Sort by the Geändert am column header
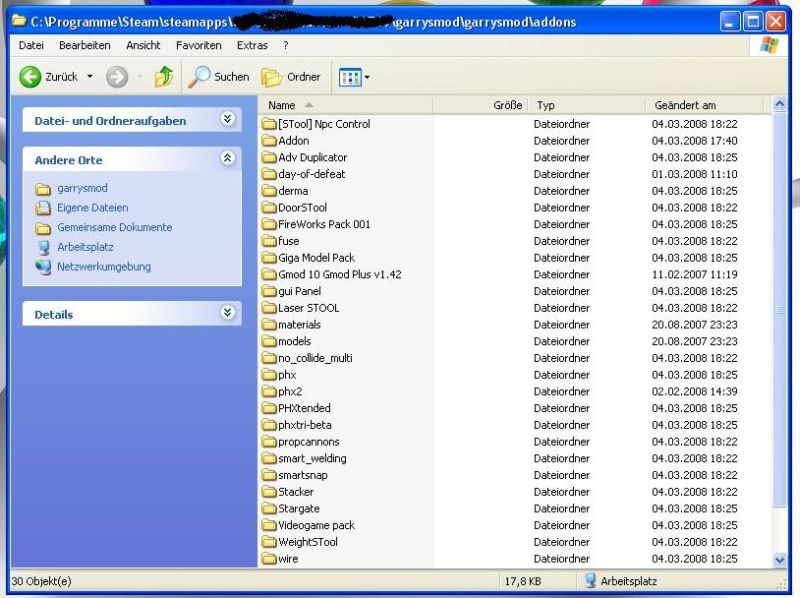 pyautogui.click(x=704, y=105)
